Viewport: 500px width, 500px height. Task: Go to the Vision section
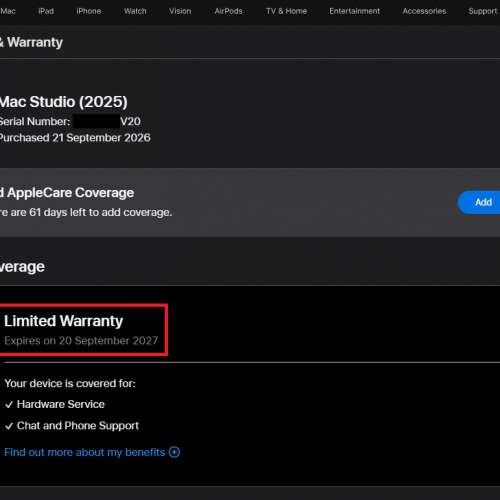click(x=180, y=11)
